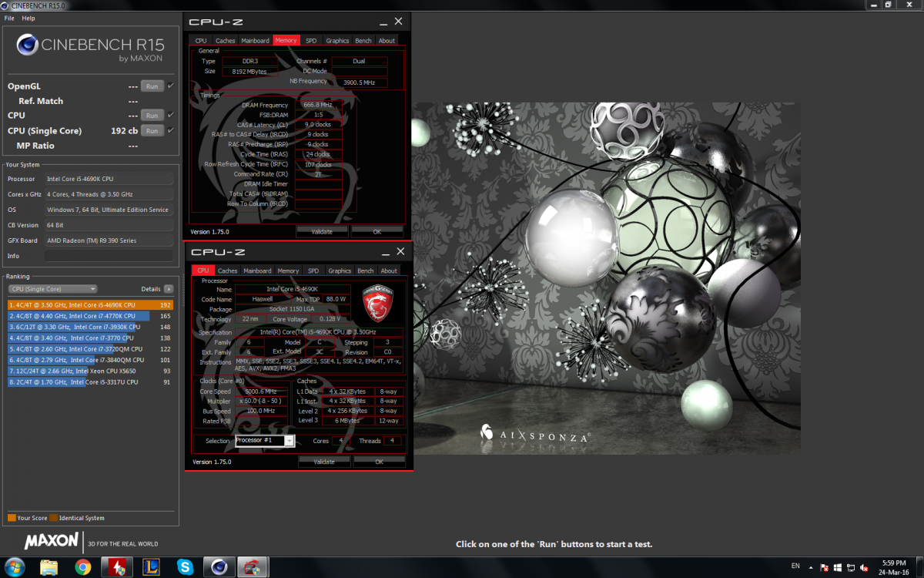Open Bench tab in lower CPU-Z window
This screenshot has width=924, height=578.
tap(366, 271)
